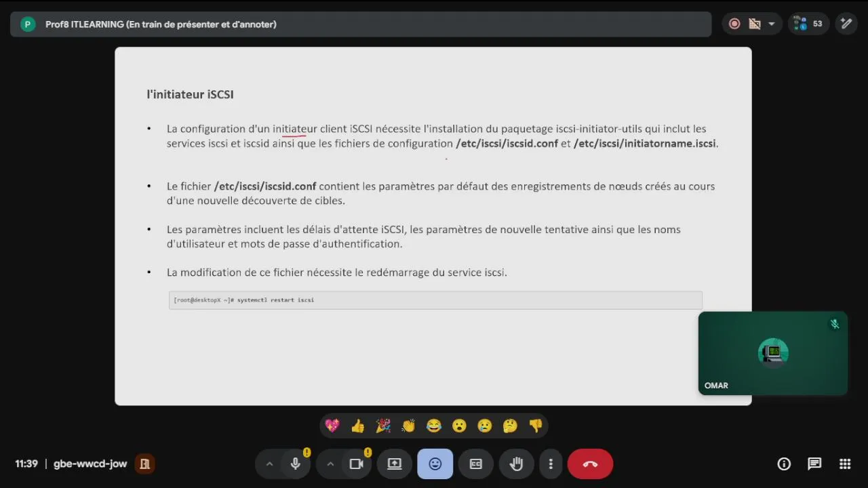
Task: Click Prof8 ITLEARNING presenter name
Action: coord(161,24)
